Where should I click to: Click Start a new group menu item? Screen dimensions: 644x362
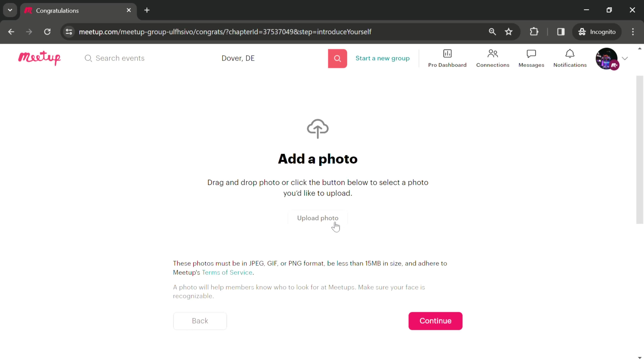coord(383,58)
